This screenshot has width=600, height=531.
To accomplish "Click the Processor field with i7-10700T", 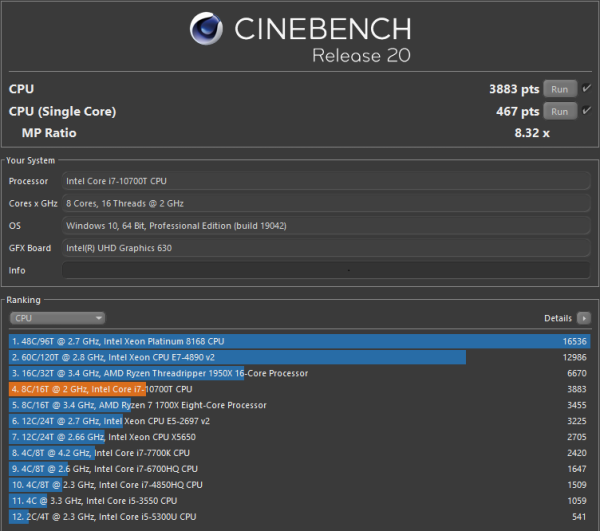I will [x=326, y=181].
